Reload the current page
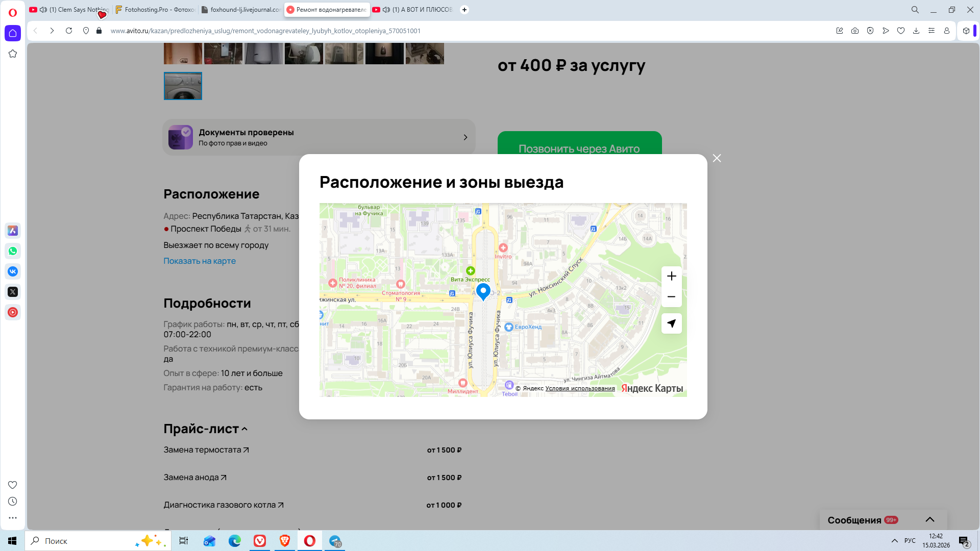This screenshot has height=551, width=980. 69,31
